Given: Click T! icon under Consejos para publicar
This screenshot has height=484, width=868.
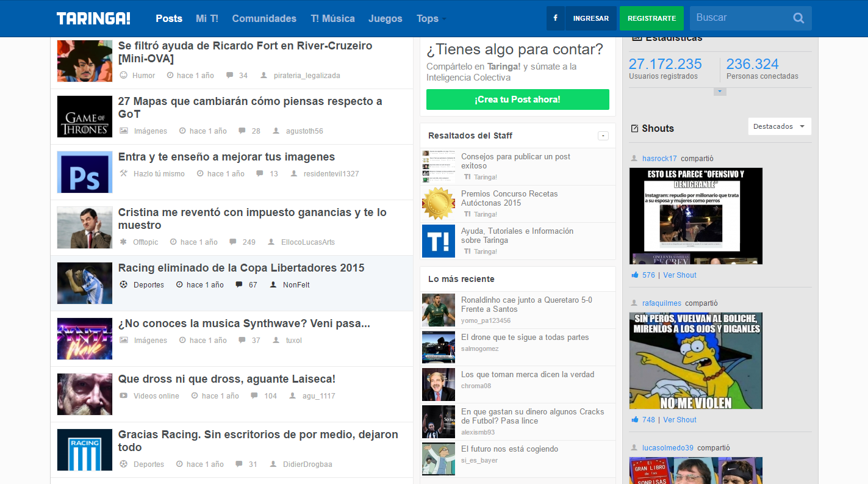Looking at the screenshot, I should coord(467,177).
